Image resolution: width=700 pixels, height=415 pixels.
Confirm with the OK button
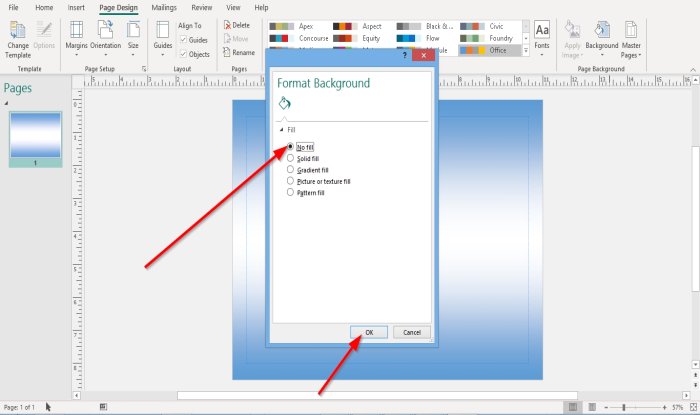(369, 332)
